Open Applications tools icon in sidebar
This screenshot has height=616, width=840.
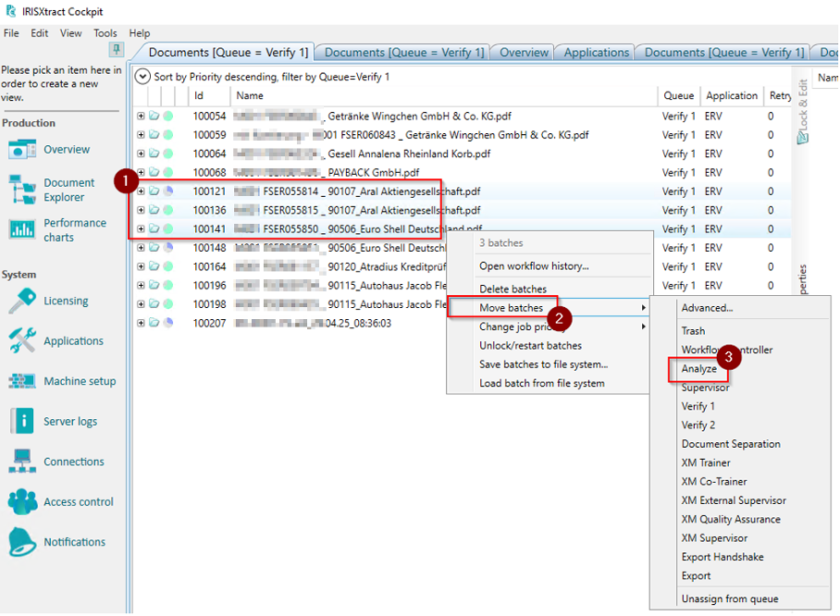pos(22,340)
